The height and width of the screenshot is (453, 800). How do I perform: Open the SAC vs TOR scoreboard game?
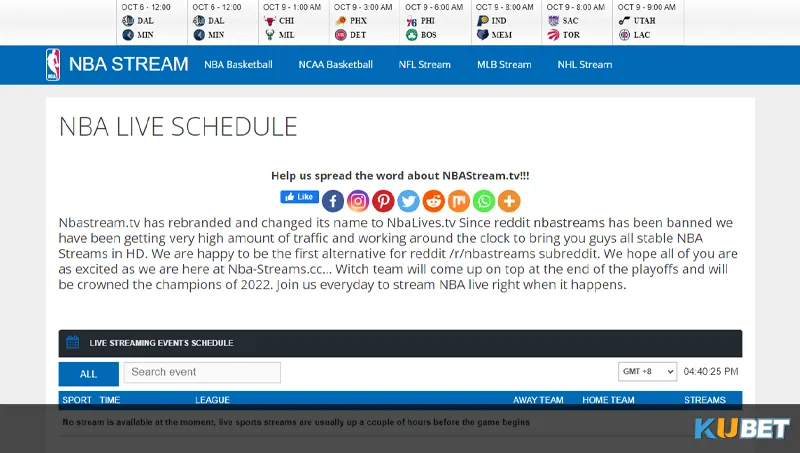point(577,22)
